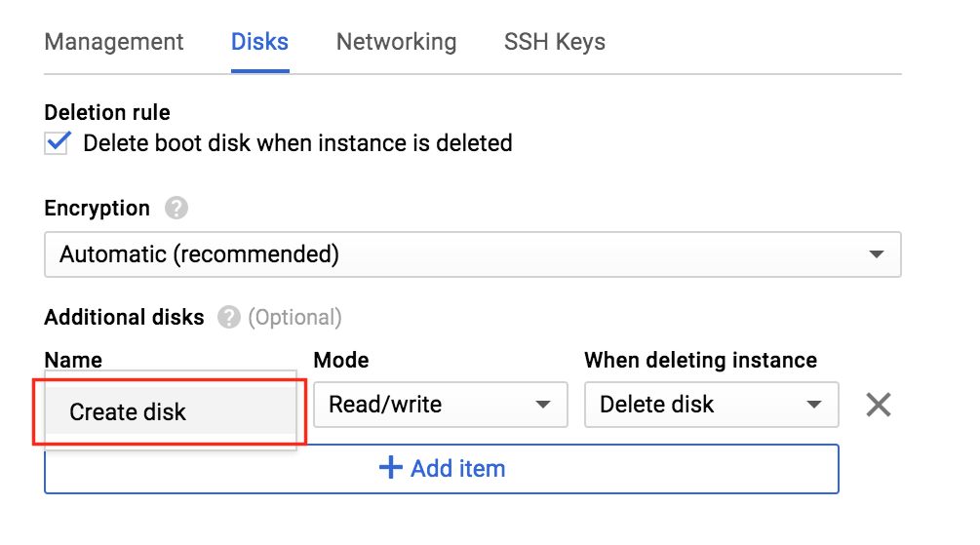This screenshot has width=980, height=545.
Task: Click the Additional disks help icon
Action: pos(229,318)
